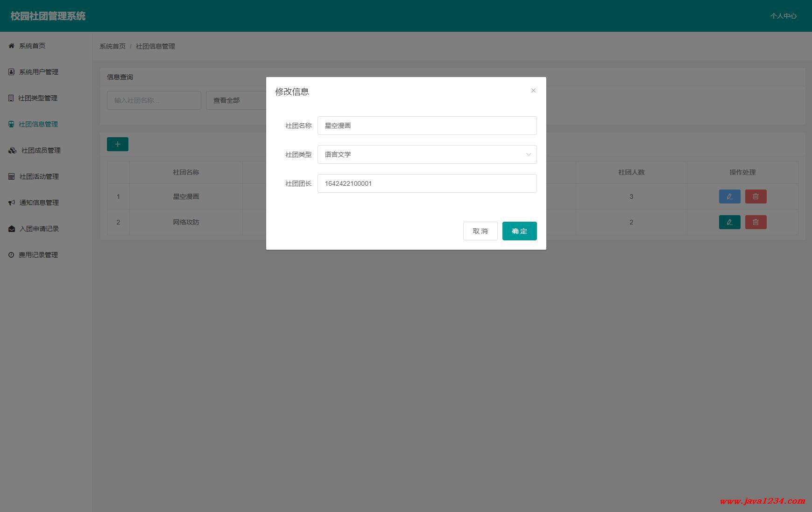
Task: Click the icon beside 社团信息管理
Action: coord(11,124)
